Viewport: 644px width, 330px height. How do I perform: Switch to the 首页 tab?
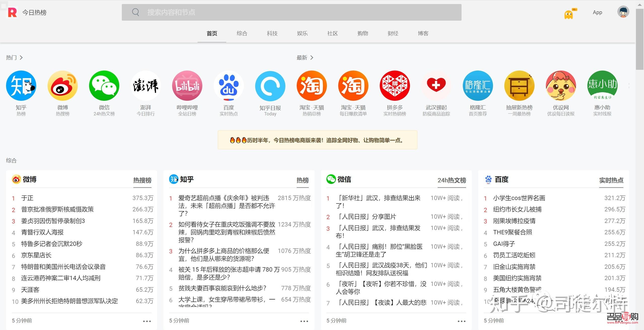pyautogui.click(x=212, y=33)
